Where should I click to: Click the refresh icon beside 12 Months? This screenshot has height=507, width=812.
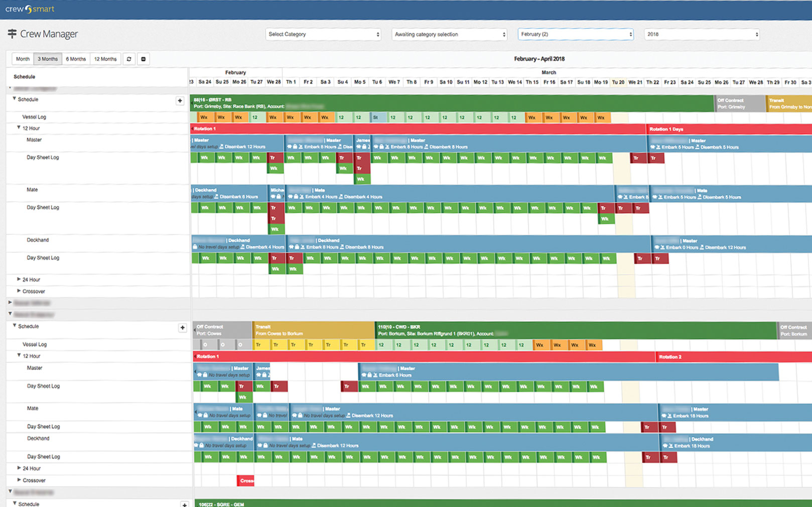(129, 59)
